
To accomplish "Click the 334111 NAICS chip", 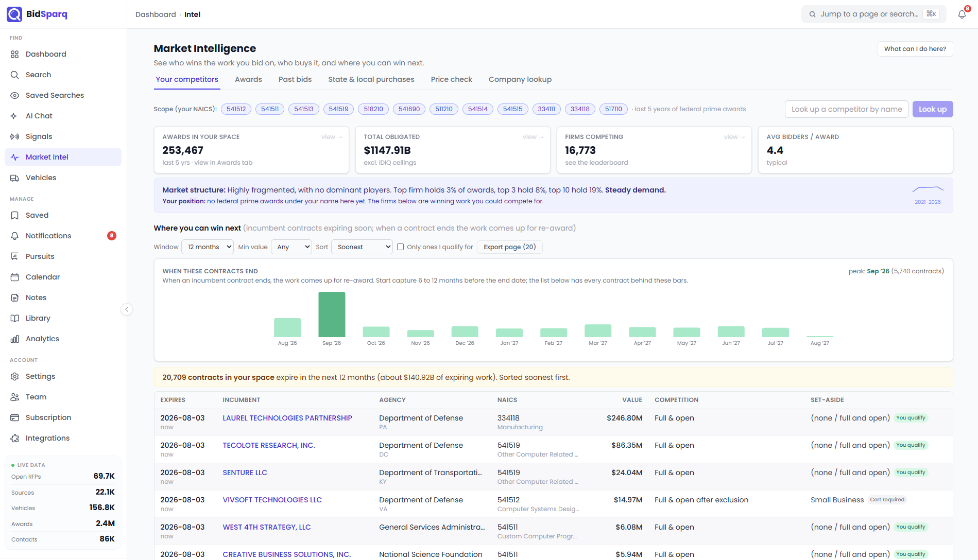I will click(546, 109).
